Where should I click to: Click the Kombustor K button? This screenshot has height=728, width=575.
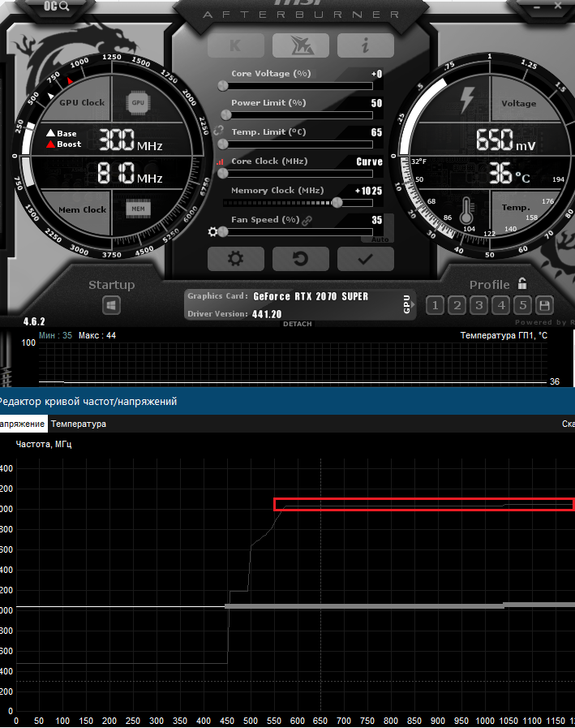[x=236, y=45]
